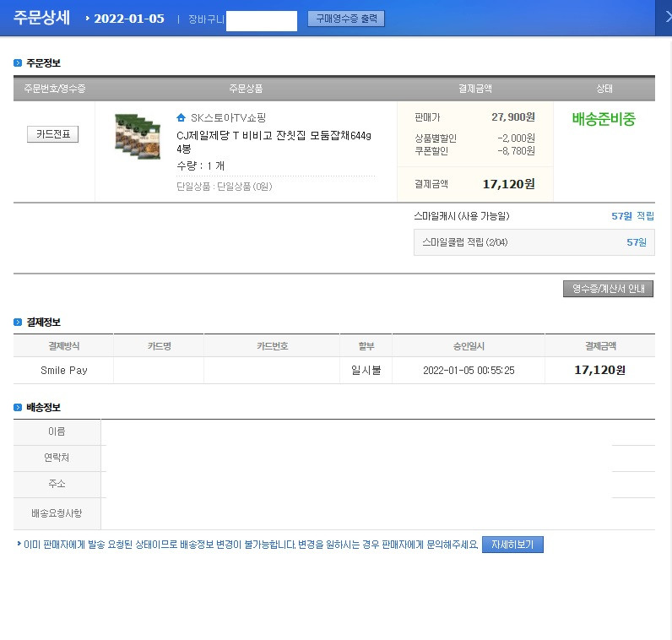The width and height of the screenshot is (672, 640).
Task: Click the 구매영수증 출력 button
Action: [x=346, y=19]
